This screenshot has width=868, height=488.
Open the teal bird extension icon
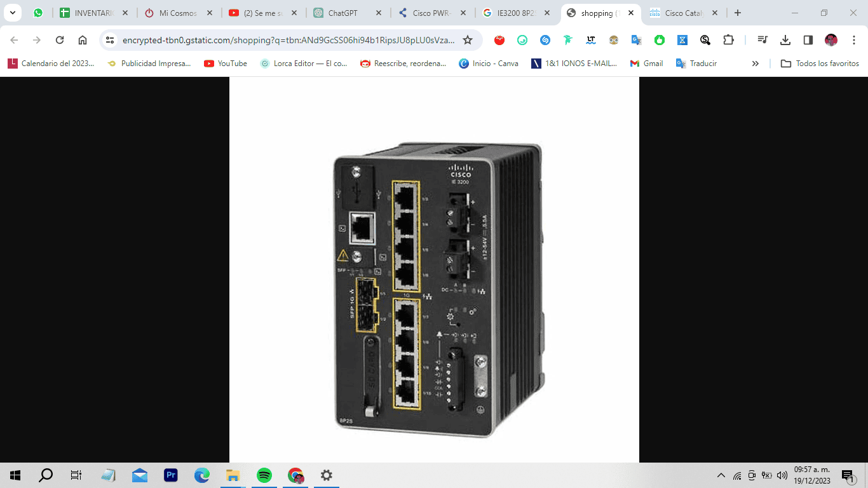pos(568,40)
